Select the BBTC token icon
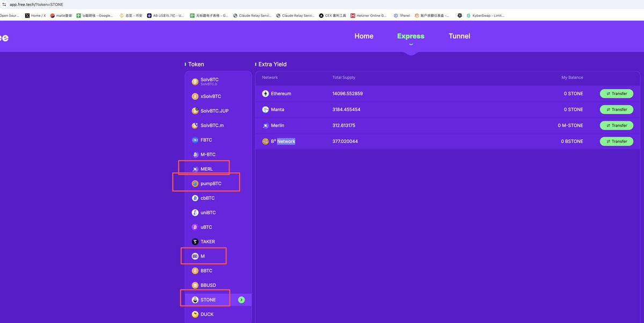The image size is (644, 323). pyautogui.click(x=195, y=270)
